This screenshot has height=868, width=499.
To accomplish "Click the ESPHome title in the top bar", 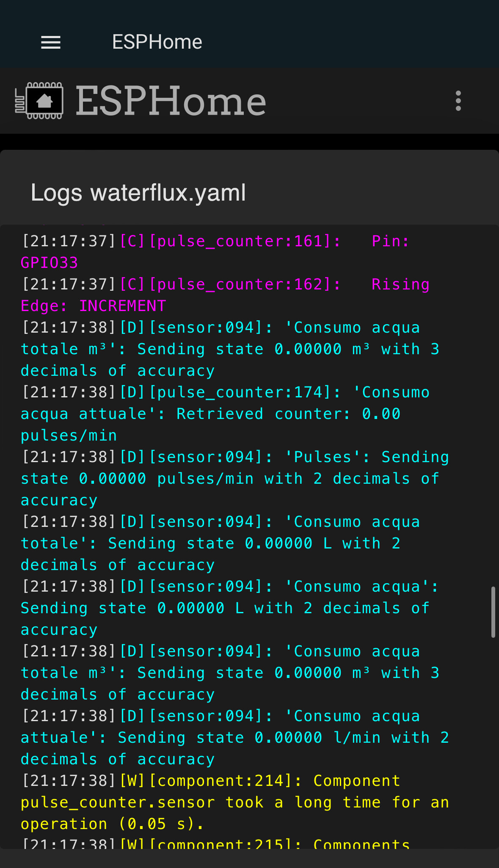I will 157,41.
